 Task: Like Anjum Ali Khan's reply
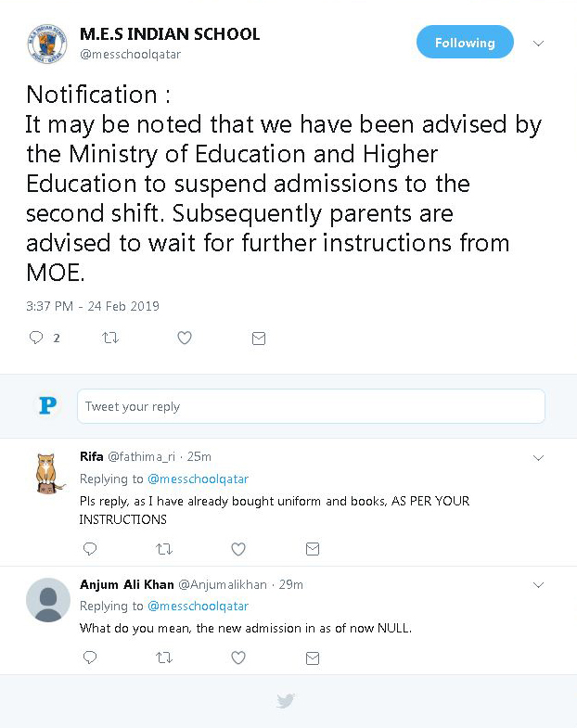coord(238,658)
